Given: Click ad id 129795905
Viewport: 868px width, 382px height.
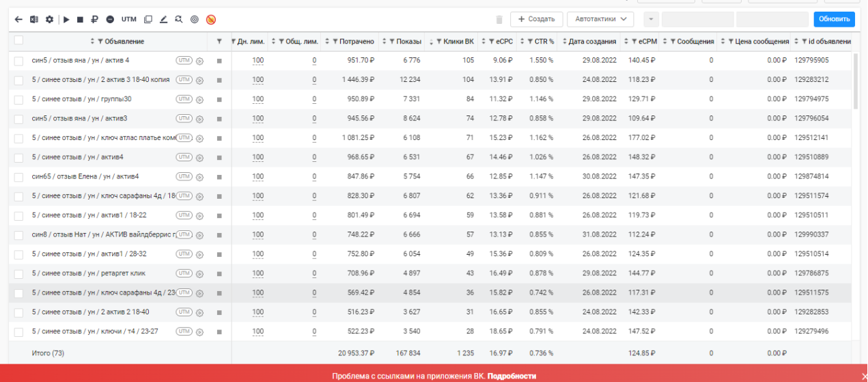Looking at the screenshot, I should (x=811, y=60).
